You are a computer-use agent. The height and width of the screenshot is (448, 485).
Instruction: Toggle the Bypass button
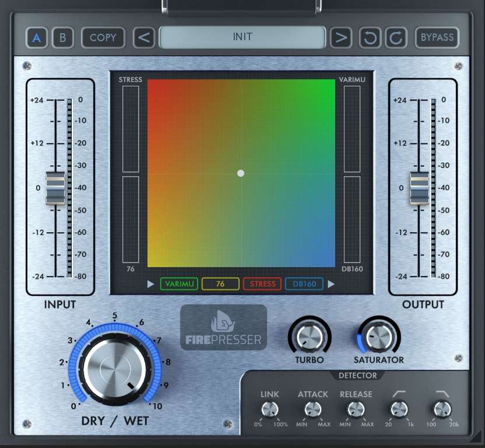(437, 38)
